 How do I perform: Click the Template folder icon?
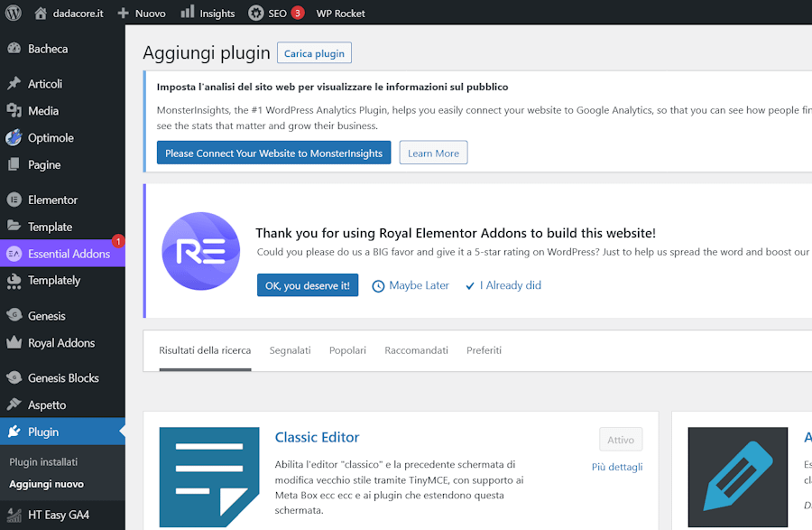(14, 226)
